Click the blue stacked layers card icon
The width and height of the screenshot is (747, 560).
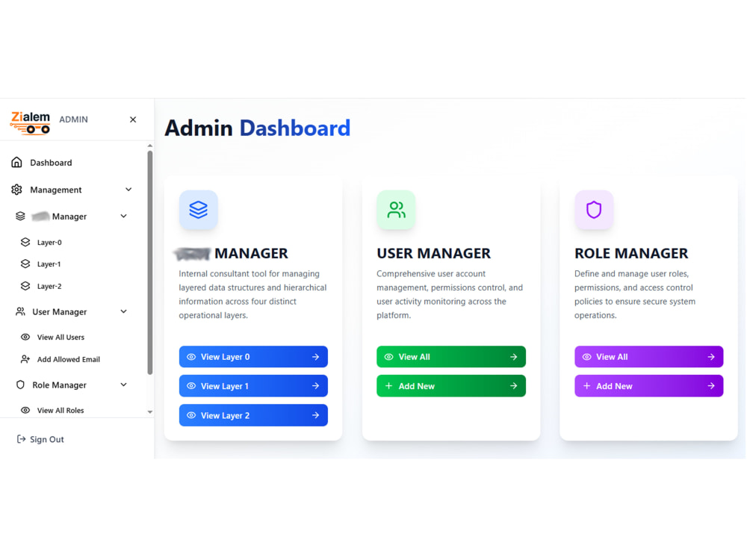point(199,210)
